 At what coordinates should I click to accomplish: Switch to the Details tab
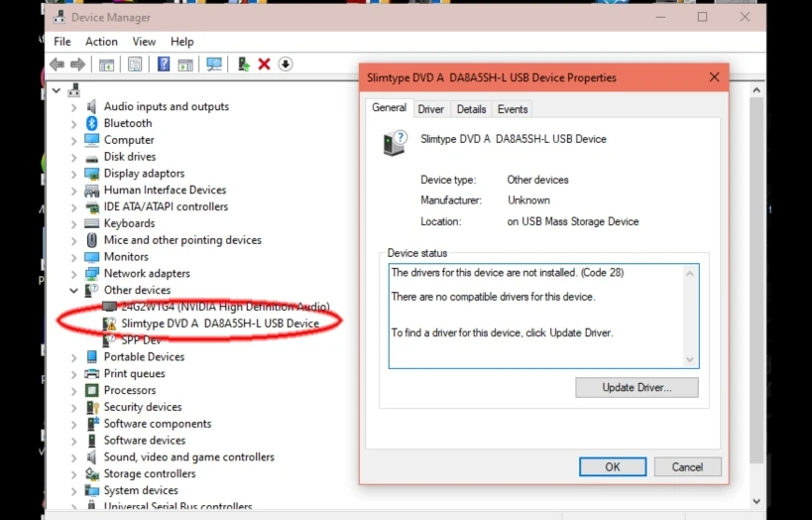coord(471,109)
